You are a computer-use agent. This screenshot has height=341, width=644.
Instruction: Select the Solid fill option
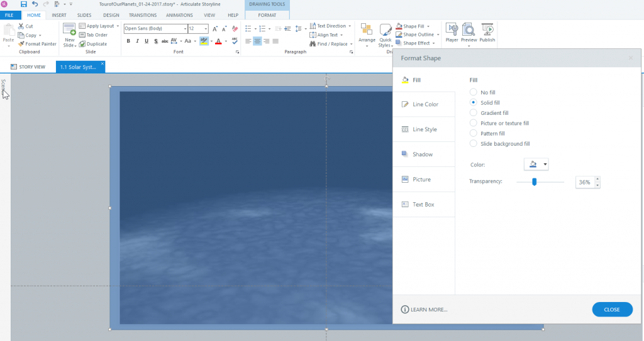(x=474, y=102)
